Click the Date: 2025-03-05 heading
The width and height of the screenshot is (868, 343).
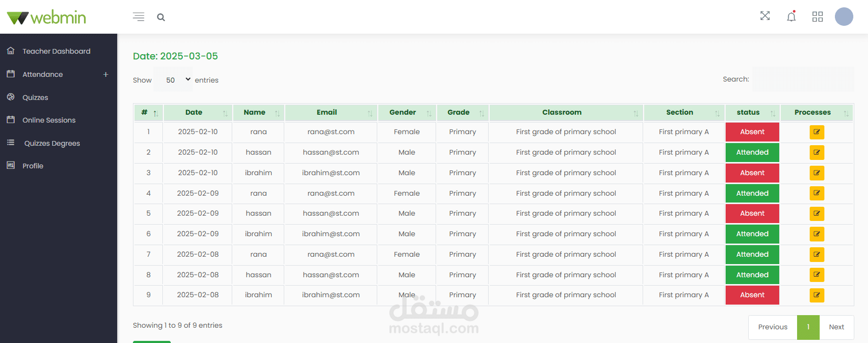click(x=175, y=56)
